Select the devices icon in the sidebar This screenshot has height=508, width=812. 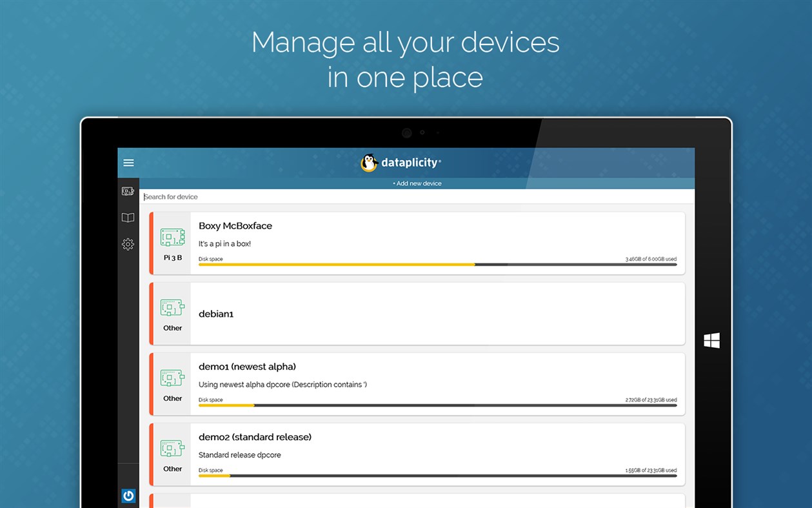[128, 191]
